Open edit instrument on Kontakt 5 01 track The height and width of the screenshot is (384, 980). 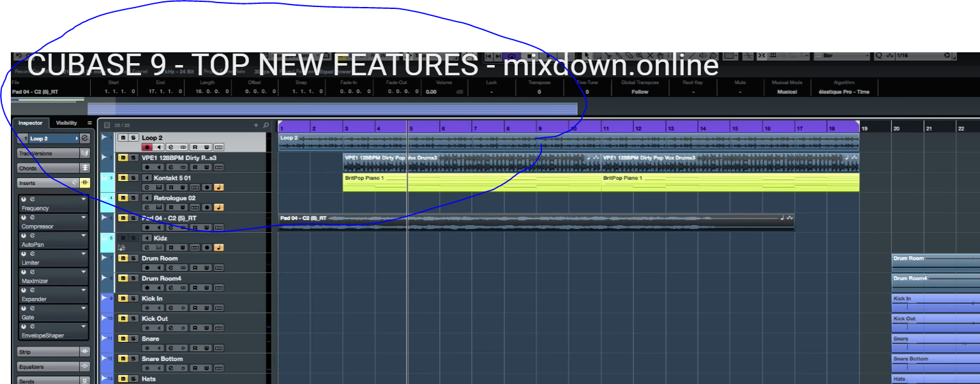coord(147,188)
